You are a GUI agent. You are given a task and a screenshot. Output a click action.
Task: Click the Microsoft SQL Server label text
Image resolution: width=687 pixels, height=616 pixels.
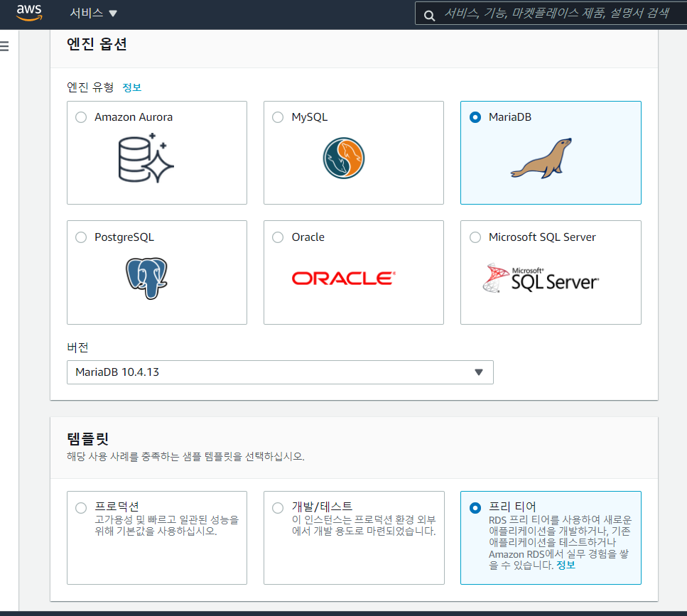(542, 237)
